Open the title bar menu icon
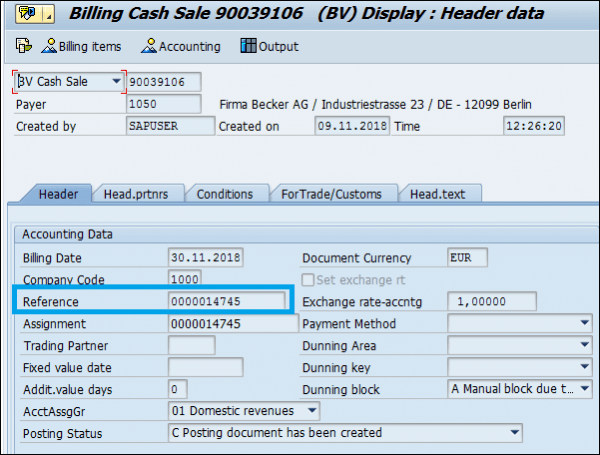 pos(34,14)
